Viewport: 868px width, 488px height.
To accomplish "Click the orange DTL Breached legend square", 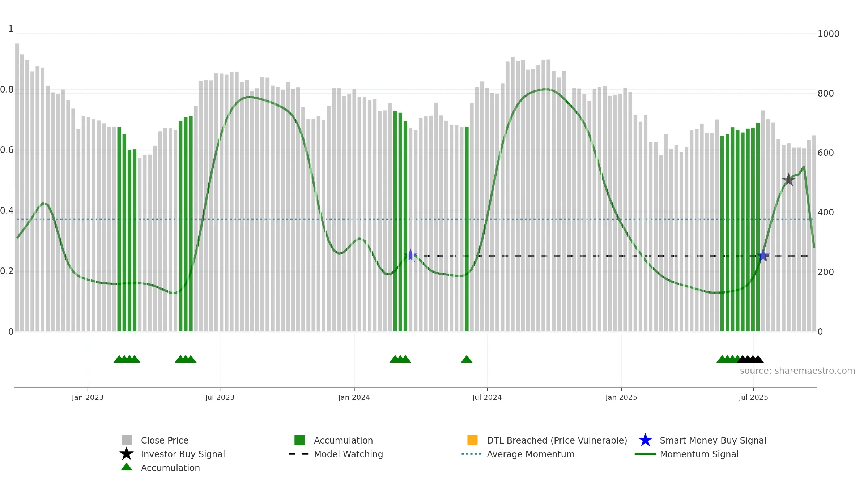I will point(472,440).
